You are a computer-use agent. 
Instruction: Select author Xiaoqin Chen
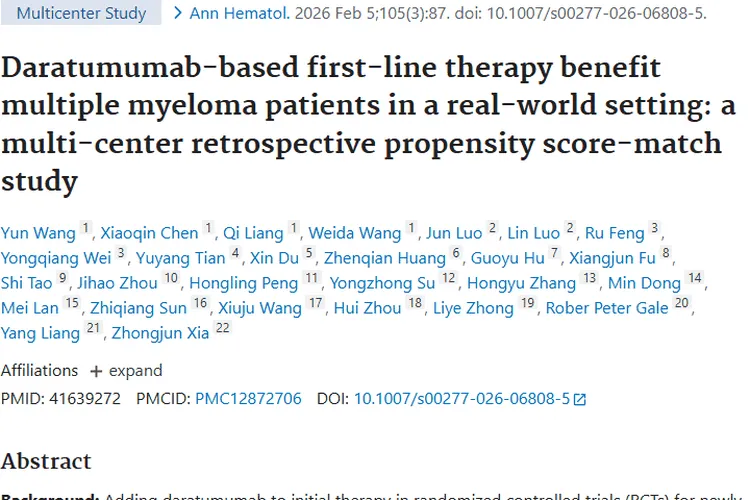(x=151, y=233)
